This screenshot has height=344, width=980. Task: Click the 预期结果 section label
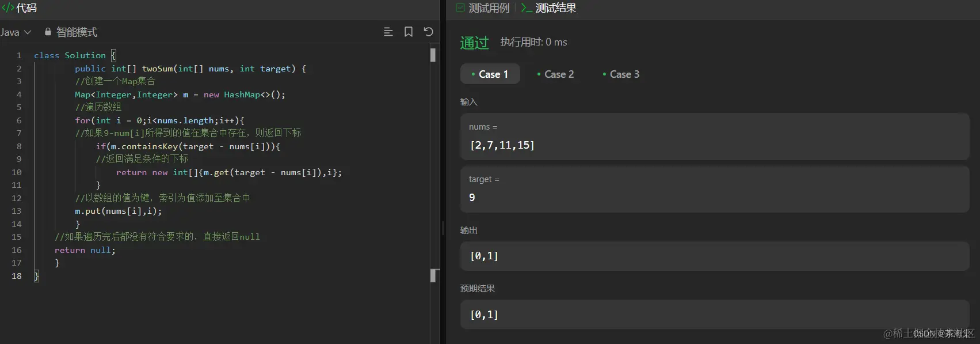coord(478,288)
